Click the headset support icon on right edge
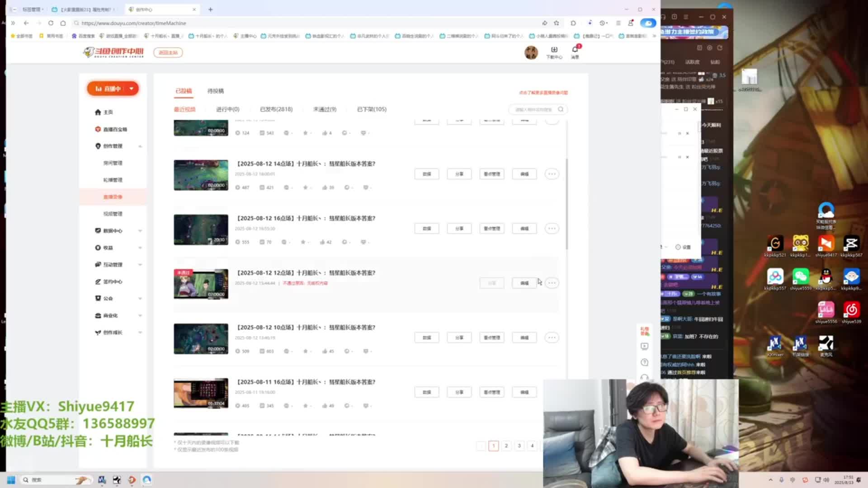This screenshot has width=868, height=488. click(645, 378)
